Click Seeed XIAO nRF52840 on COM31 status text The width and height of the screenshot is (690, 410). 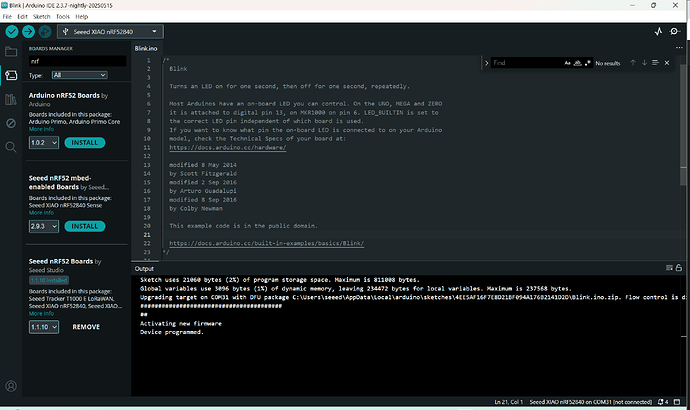[x=591, y=402]
